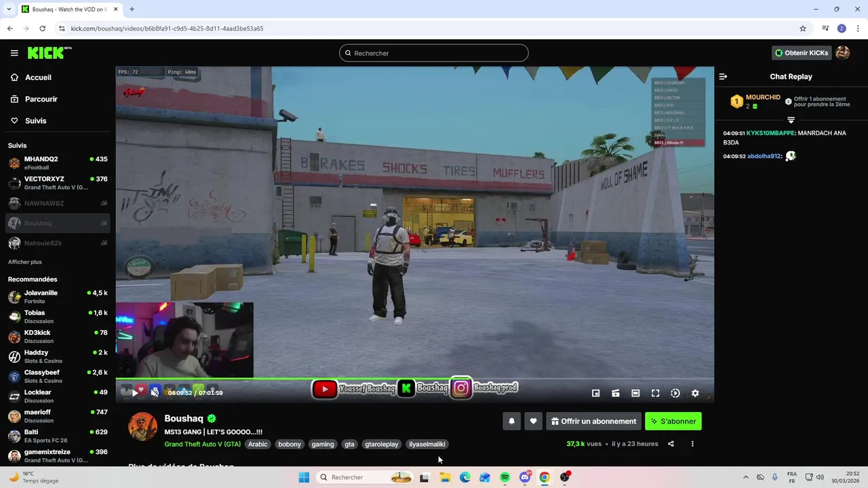Click the Boushaq channel name
Screen dimensions: 868x488
pos(184,419)
